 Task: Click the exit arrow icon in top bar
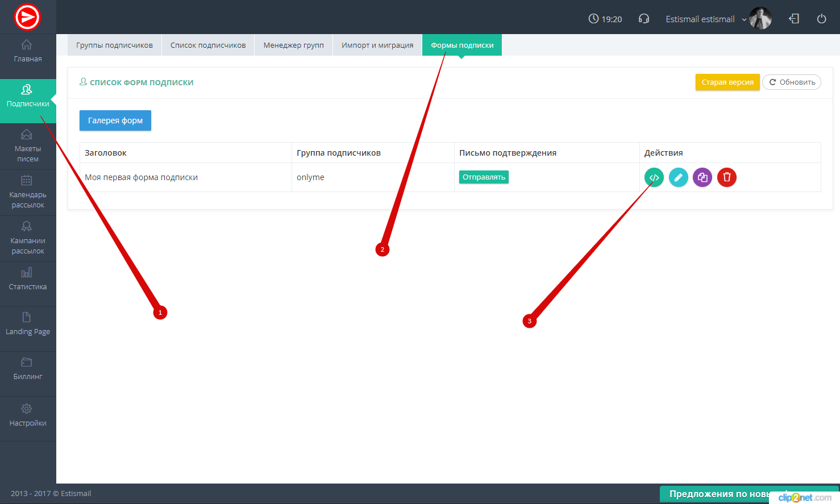click(x=794, y=19)
